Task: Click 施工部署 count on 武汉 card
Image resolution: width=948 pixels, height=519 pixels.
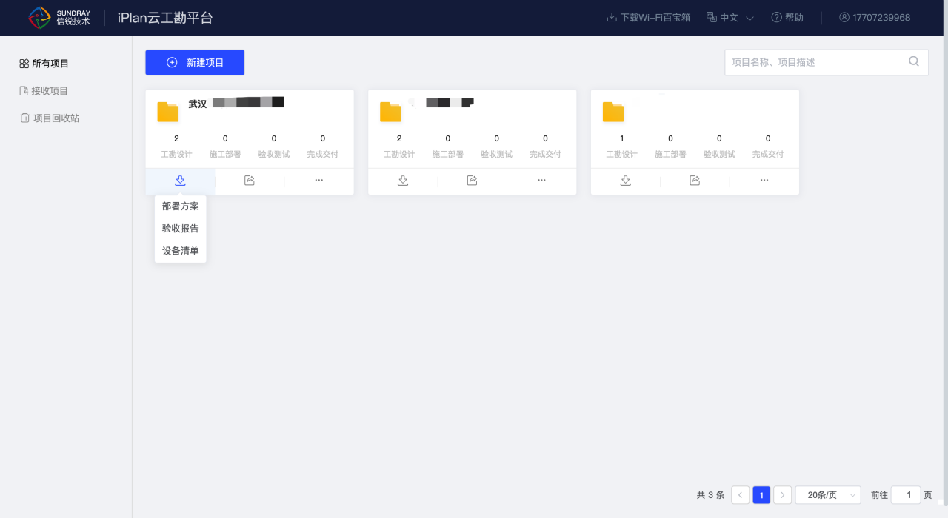Action: point(226,139)
